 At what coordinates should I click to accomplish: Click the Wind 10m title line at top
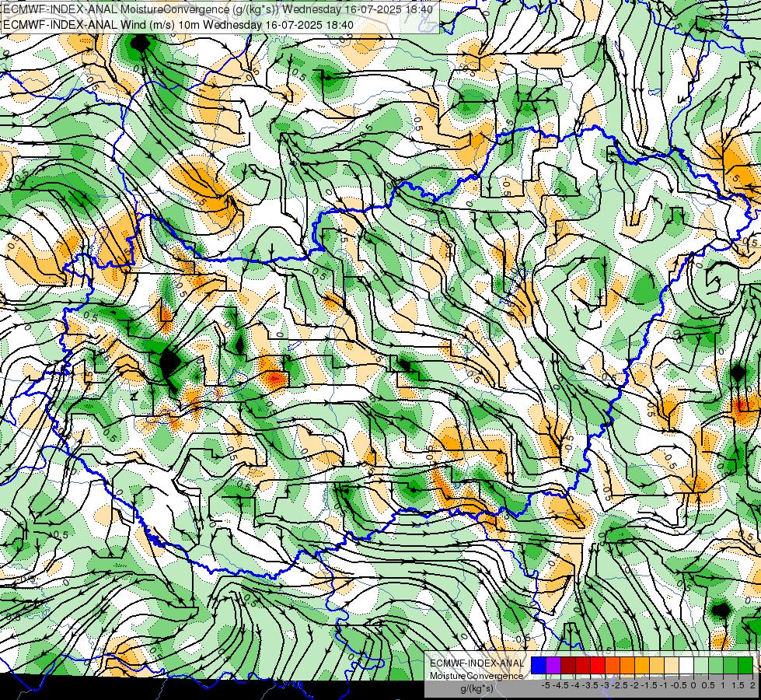[x=178, y=25]
